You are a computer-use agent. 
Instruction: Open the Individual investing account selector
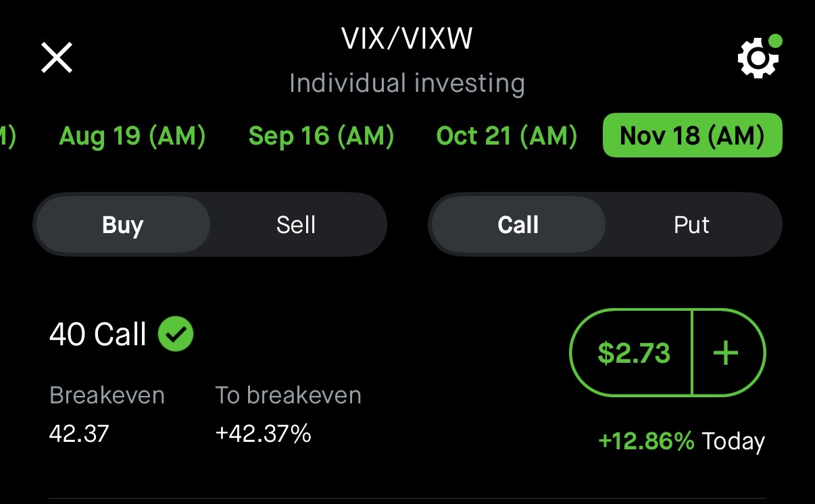407,84
